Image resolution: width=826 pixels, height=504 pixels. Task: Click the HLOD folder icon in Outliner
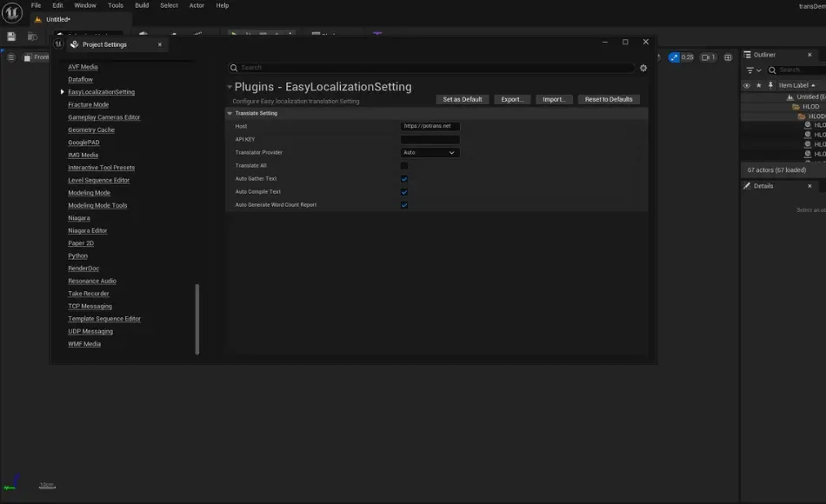pyautogui.click(x=796, y=106)
